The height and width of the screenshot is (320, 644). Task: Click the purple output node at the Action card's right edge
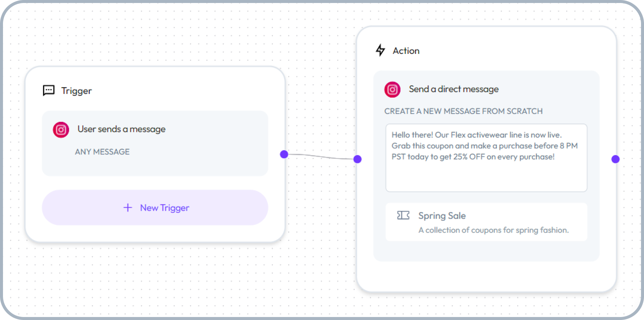pos(616,159)
